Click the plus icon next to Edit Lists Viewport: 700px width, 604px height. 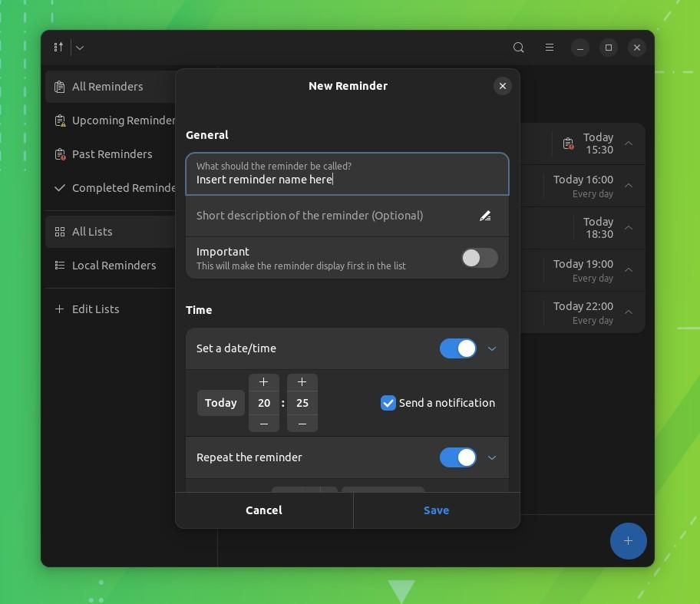59,309
